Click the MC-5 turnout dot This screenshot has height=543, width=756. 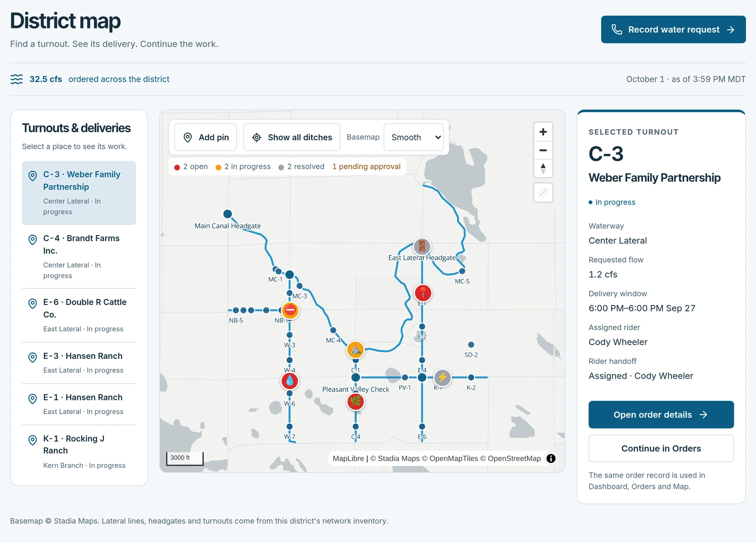tap(462, 271)
